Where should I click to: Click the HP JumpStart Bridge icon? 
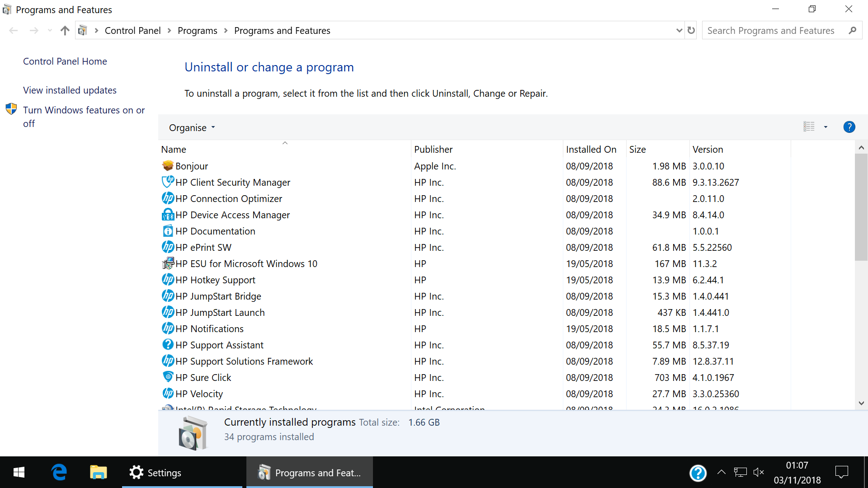tap(168, 296)
